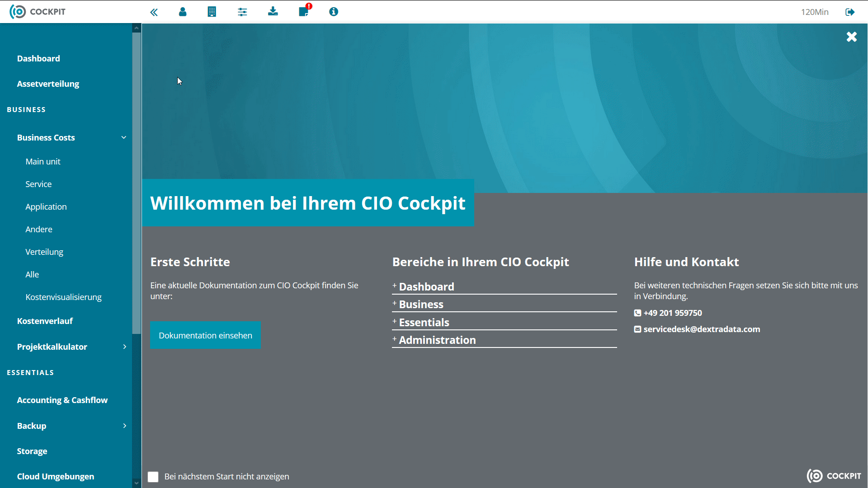
Task: Click 'Dokumentation einsehen' button
Action: [205, 335]
